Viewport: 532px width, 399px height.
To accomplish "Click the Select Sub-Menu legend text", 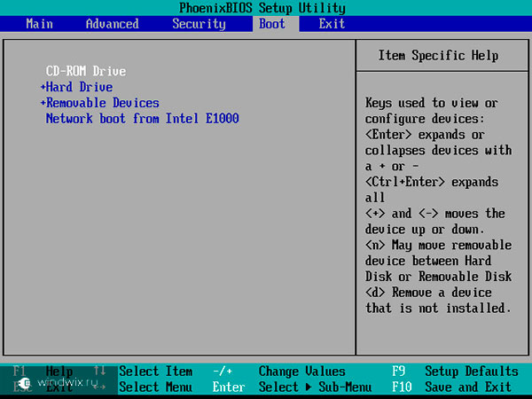I will click(315, 387).
